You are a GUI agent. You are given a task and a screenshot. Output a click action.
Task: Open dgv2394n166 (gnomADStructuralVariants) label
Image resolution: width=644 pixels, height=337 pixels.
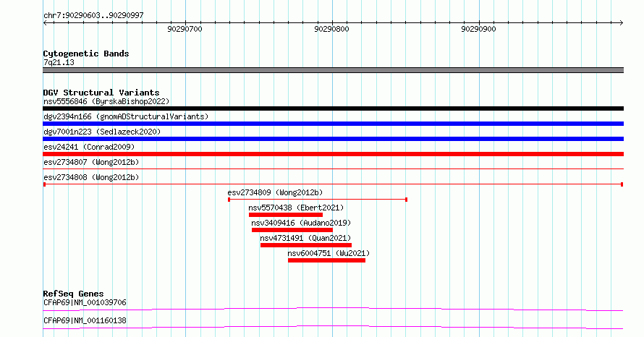click(x=126, y=116)
